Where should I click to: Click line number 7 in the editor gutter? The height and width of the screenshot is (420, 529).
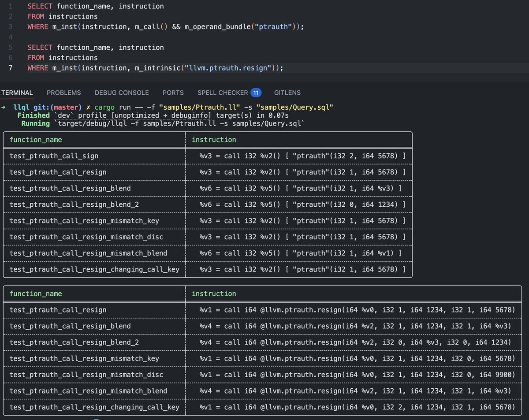[10, 68]
